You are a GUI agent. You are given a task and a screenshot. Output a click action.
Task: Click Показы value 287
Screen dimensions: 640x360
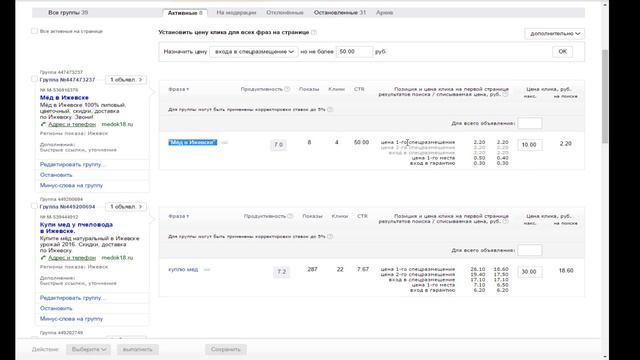tap(312, 269)
